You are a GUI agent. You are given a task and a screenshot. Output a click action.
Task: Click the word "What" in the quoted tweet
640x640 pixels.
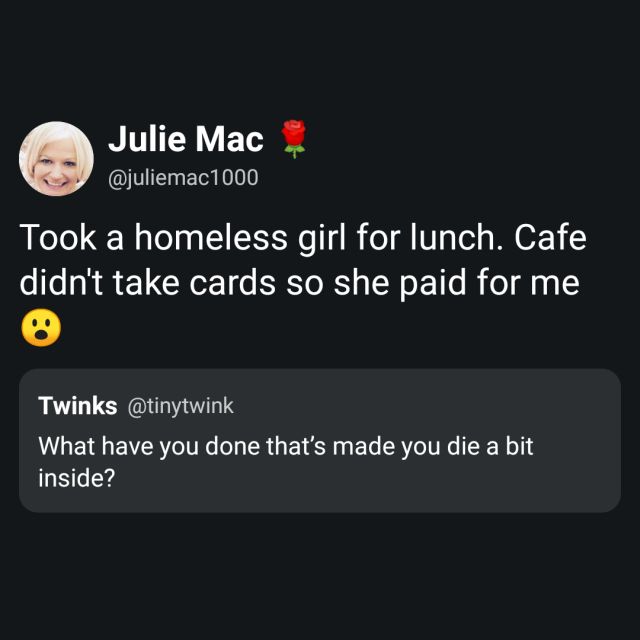(66, 446)
